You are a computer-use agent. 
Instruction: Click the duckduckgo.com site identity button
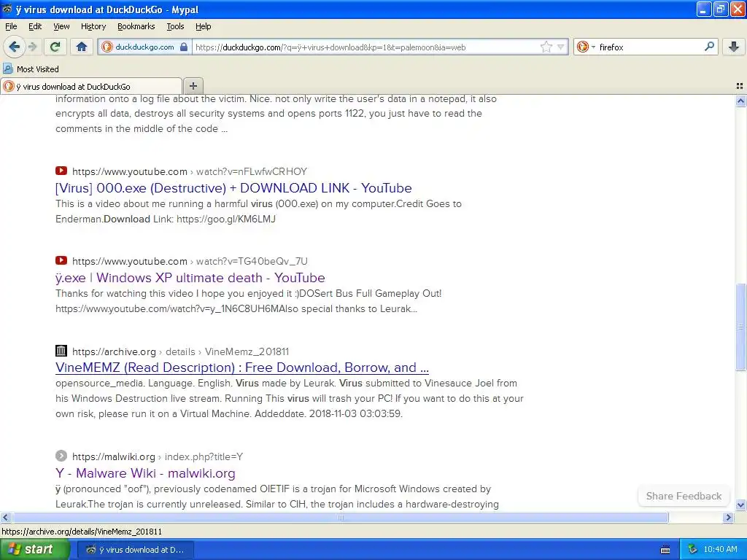[x=145, y=47]
